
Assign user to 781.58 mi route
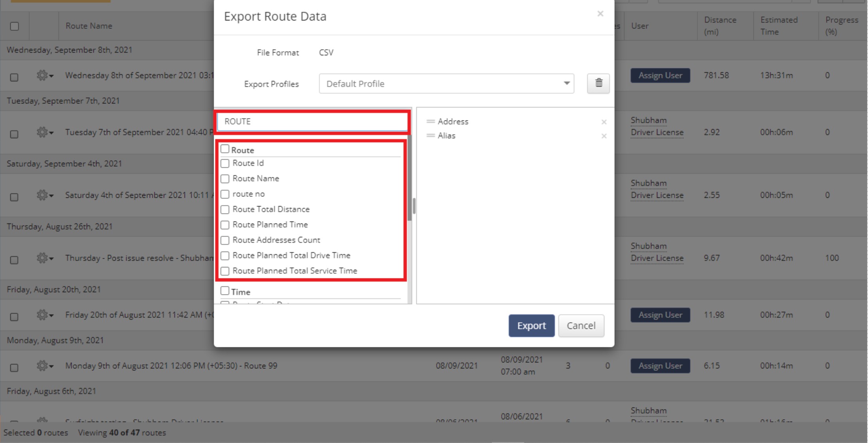[660, 75]
